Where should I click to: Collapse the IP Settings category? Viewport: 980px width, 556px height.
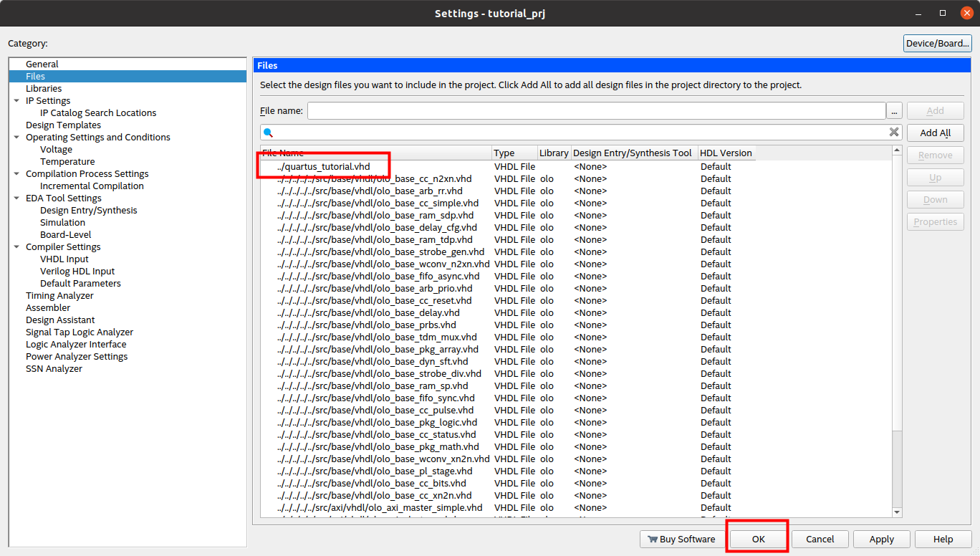(16, 100)
